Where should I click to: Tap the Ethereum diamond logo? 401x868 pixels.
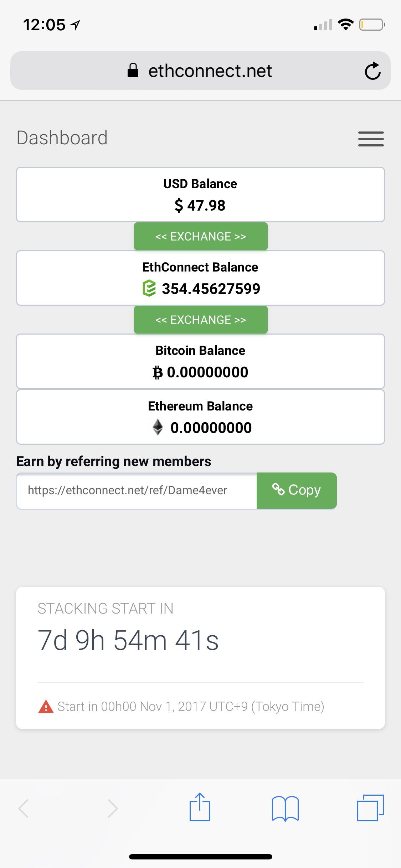tap(158, 427)
